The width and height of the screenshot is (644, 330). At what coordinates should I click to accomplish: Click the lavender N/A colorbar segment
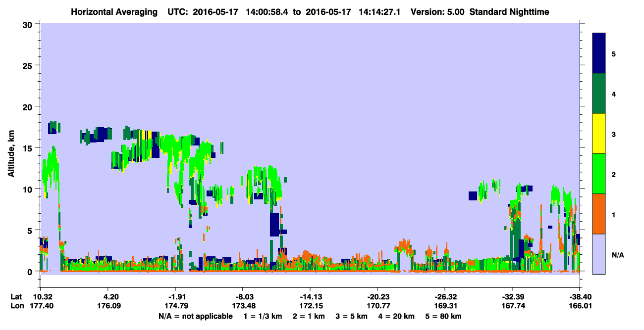coord(599,254)
